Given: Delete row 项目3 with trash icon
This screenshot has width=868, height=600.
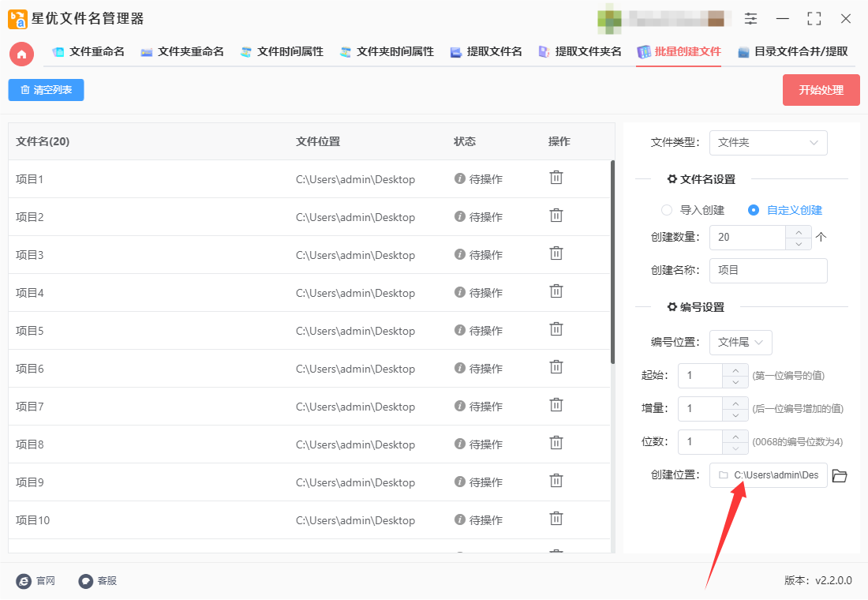Looking at the screenshot, I should click(x=556, y=253).
